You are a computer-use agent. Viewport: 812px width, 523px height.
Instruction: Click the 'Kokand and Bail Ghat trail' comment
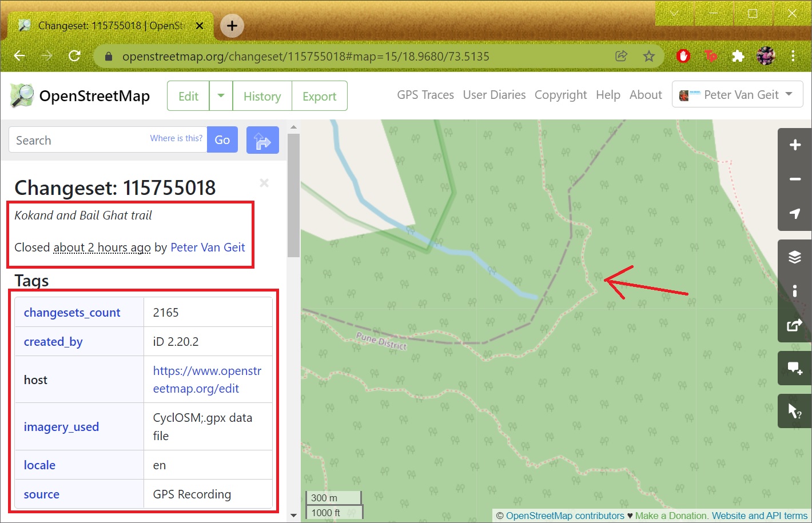pyautogui.click(x=83, y=215)
